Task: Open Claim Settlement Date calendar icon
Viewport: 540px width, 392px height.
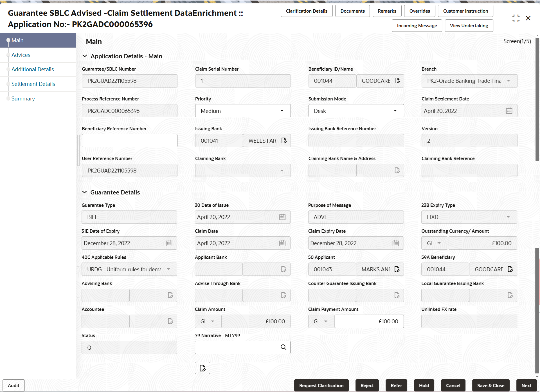Action: (509, 111)
